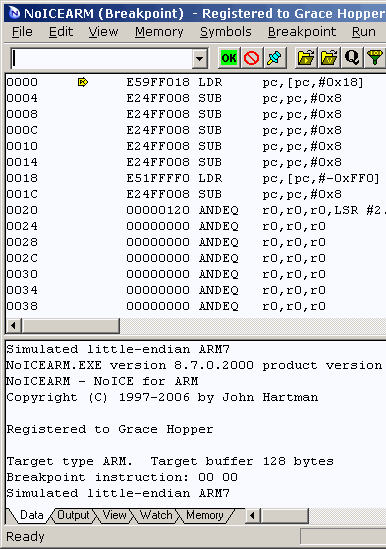Image resolution: width=386 pixels, height=549 pixels.
Task: Select disassembly row at address 0004
Action: point(195,98)
